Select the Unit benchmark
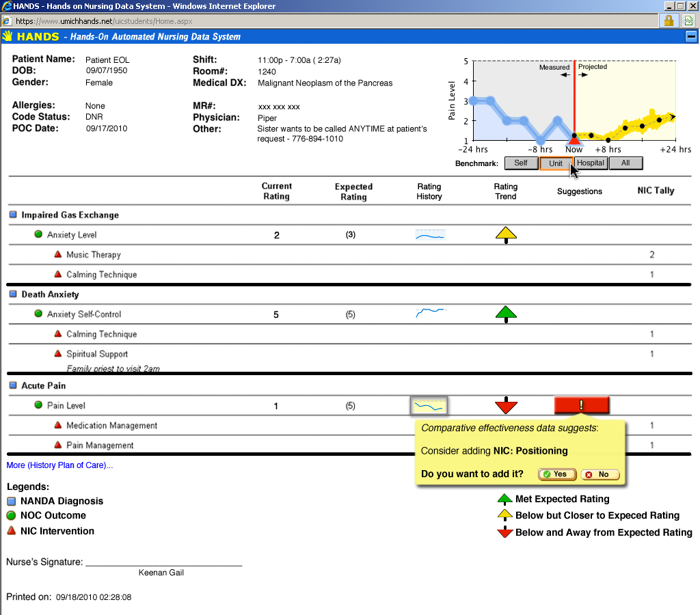This screenshot has height=615, width=700. tap(556, 163)
